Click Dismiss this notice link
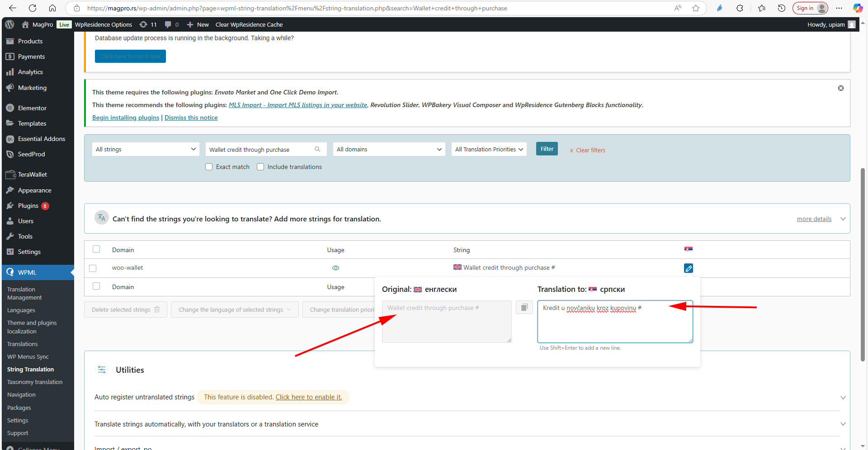Image resolution: width=868 pixels, height=450 pixels. click(191, 117)
